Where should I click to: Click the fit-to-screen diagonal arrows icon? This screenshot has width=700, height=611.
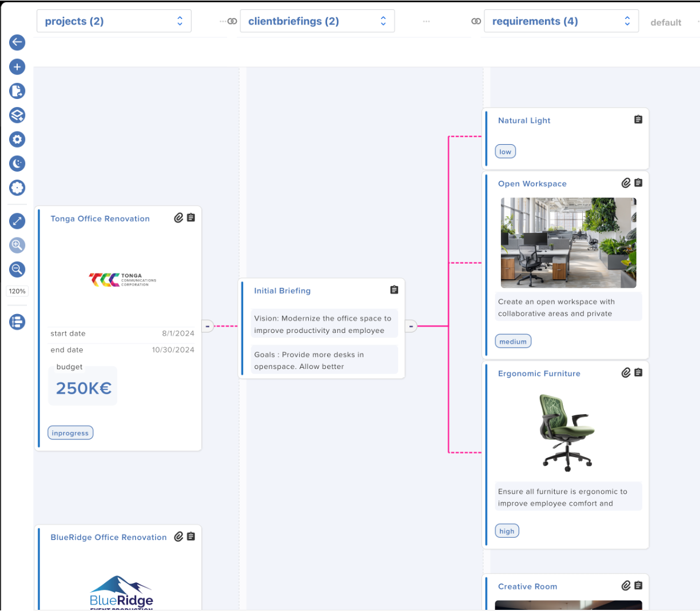click(x=17, y=221)
